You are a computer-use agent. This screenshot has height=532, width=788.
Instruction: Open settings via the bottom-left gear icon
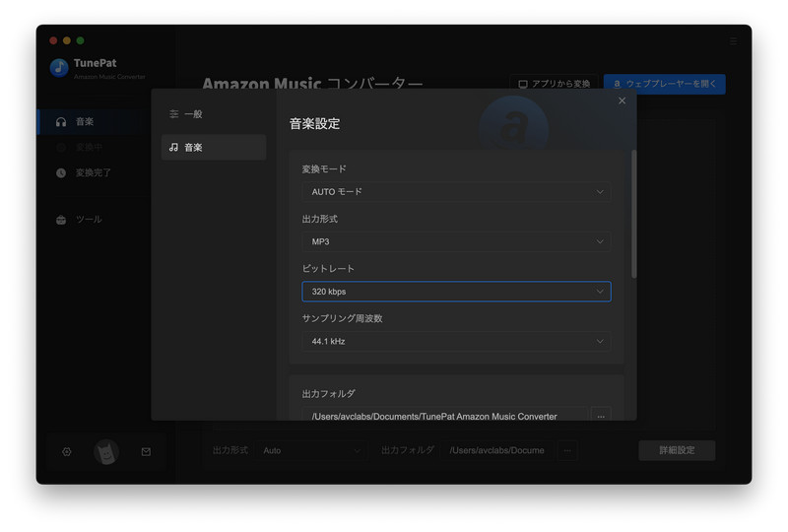(67, 451)
